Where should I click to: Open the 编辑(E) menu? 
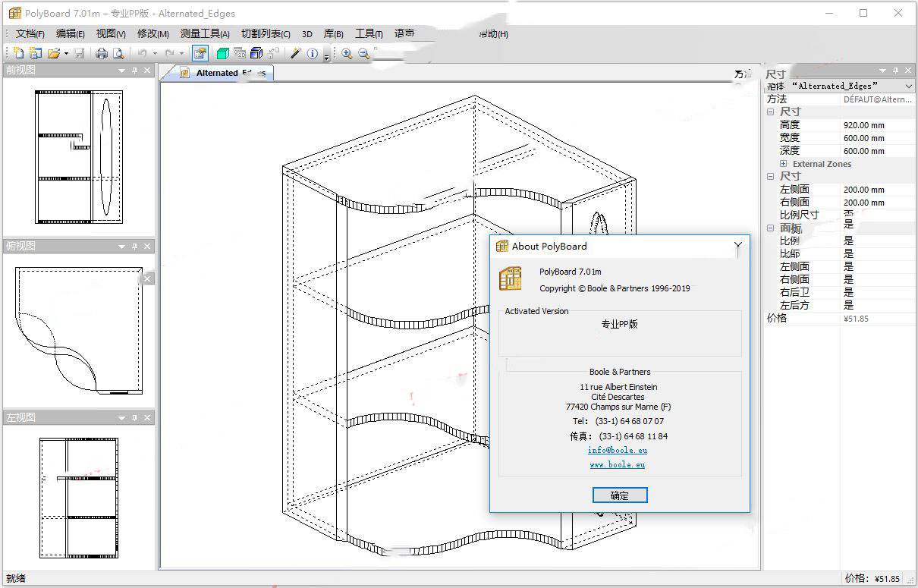(x=71, y=33)
